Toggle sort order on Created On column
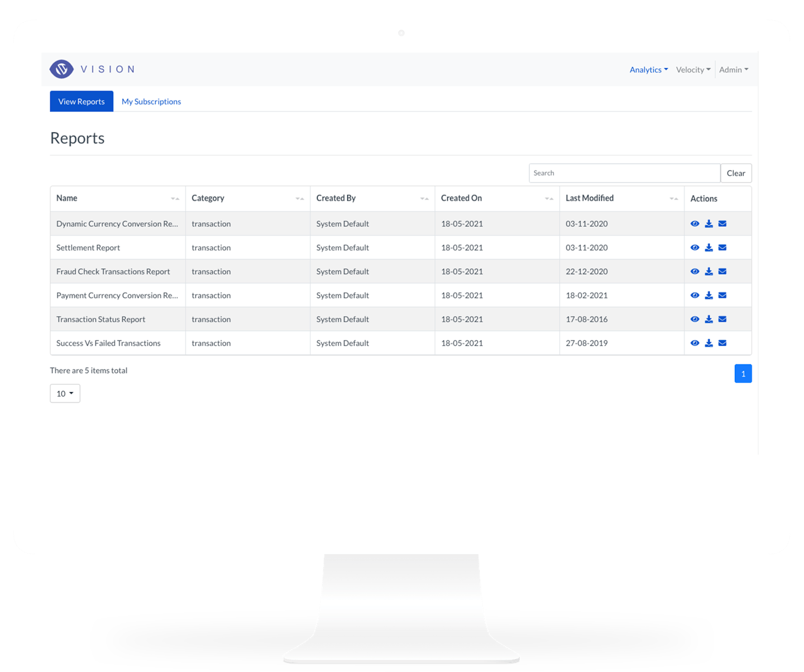 [549, 198]
